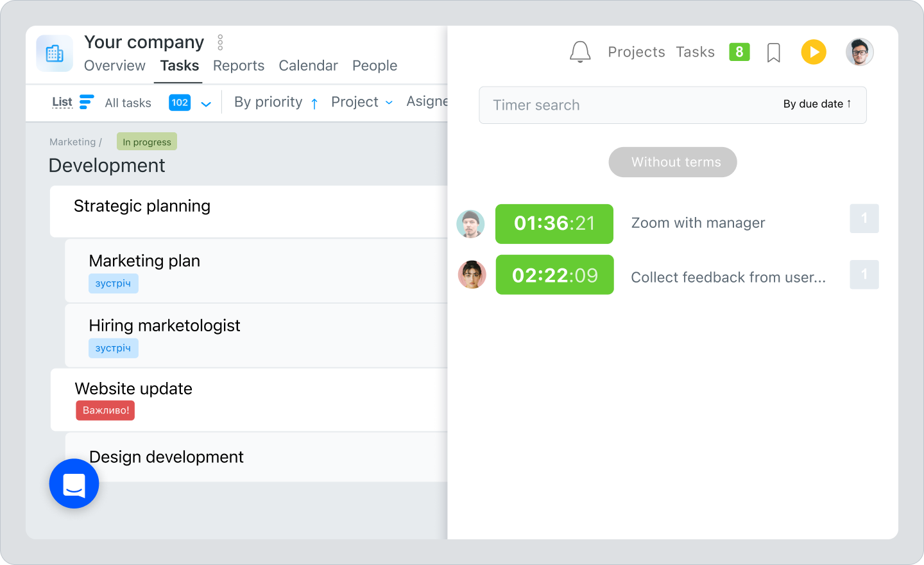Screen dimensions: 924x565
Task: Toggle the By priority sort direction arrow
Action: click(x=313, y=101)
